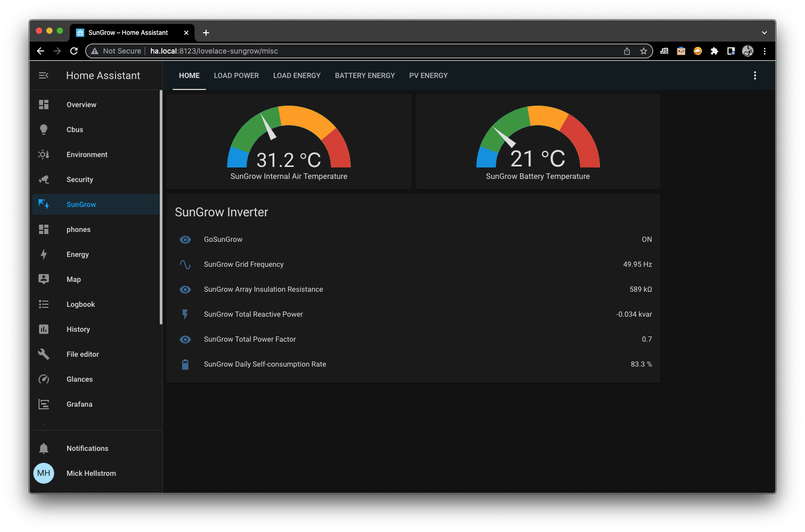Screen dimensions: 805x532
Task: Click the History chart icon
Action: click(44, 329)
